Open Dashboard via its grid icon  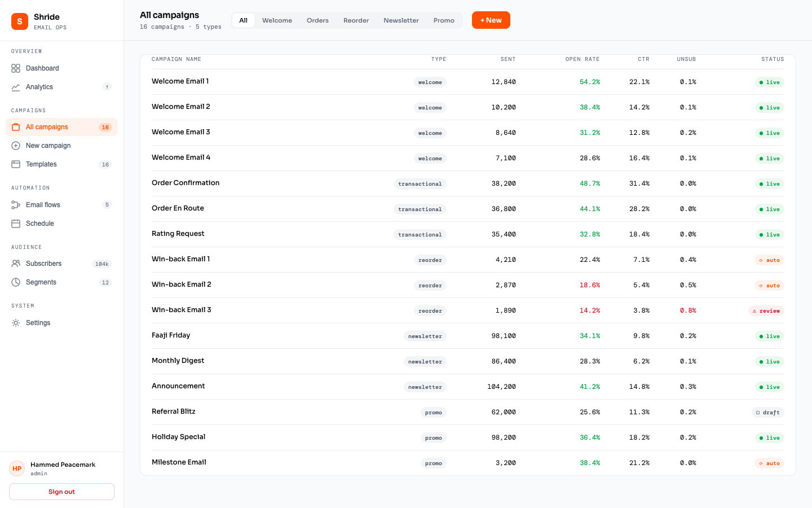pyautogui.click(x=16, y=68)
